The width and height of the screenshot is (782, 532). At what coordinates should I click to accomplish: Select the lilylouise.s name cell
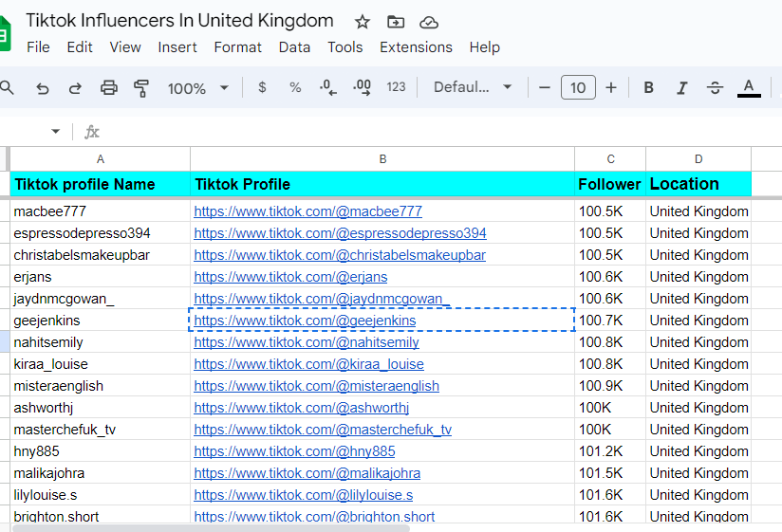(x=101, y=495)
